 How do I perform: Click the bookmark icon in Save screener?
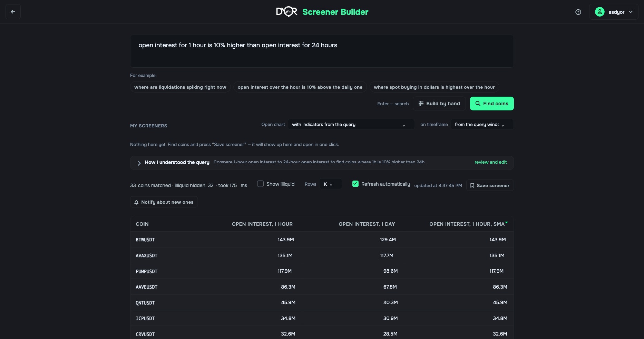472,185
